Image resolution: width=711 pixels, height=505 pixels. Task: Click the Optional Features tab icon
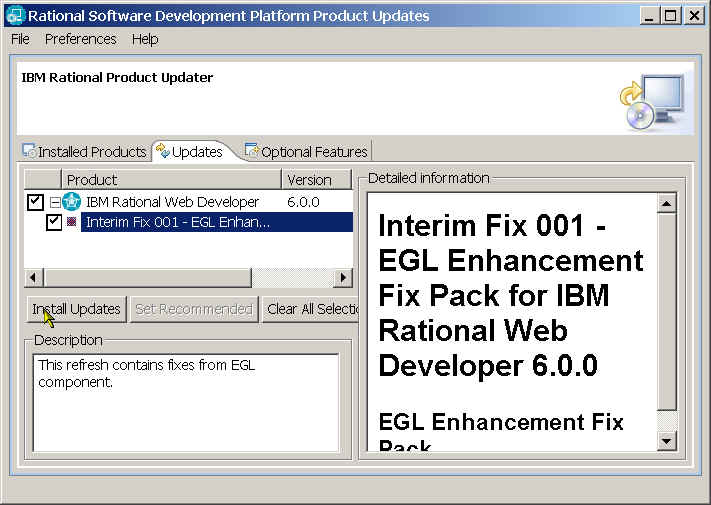coord(251,150)
